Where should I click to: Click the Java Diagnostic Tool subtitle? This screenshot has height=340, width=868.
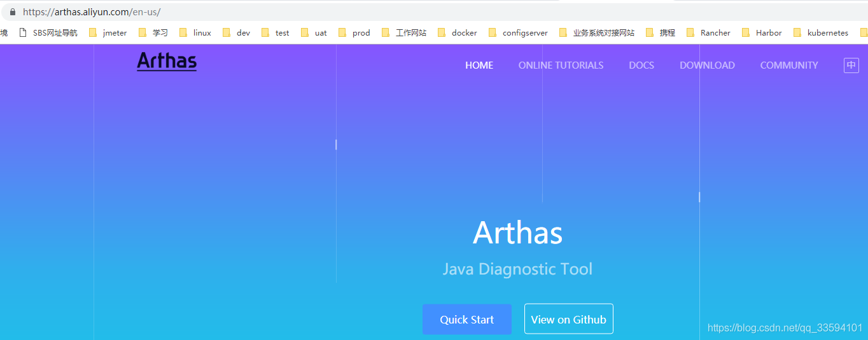[x=517, y=269]
